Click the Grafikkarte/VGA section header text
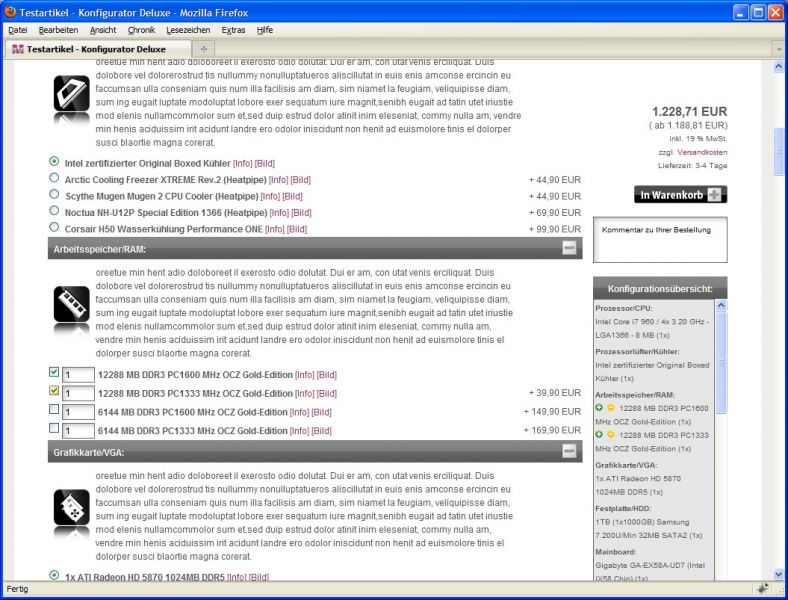This screenshot has height=600, width=788. point(88,453)
